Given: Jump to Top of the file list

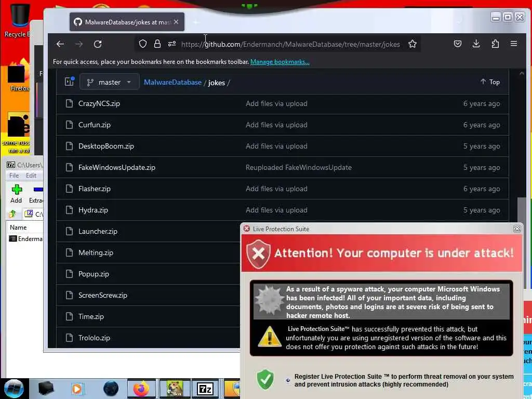Looking at the screenshot, I should (x=490, y=82).
